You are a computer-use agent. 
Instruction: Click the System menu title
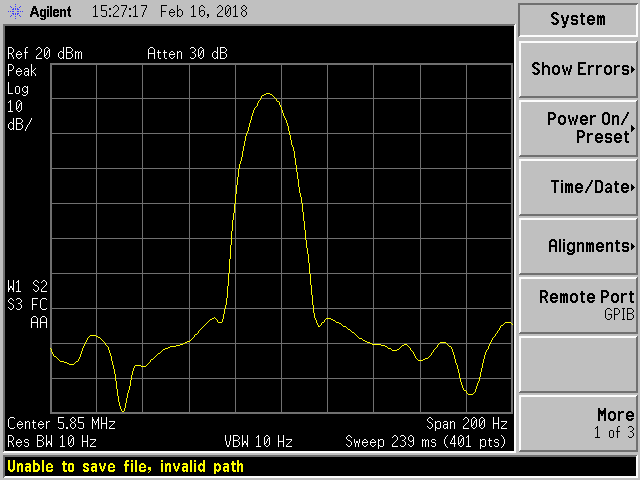(x=577, y=19)
